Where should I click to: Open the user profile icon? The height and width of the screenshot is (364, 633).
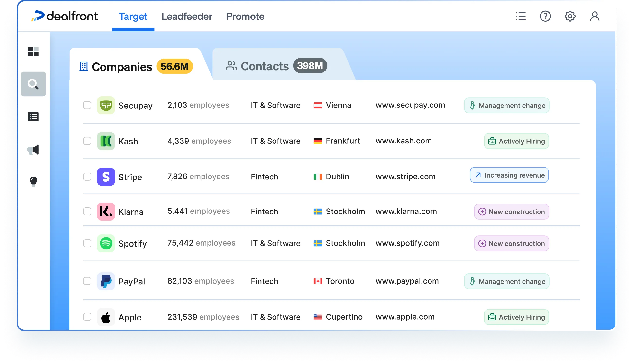pos(595,17)
